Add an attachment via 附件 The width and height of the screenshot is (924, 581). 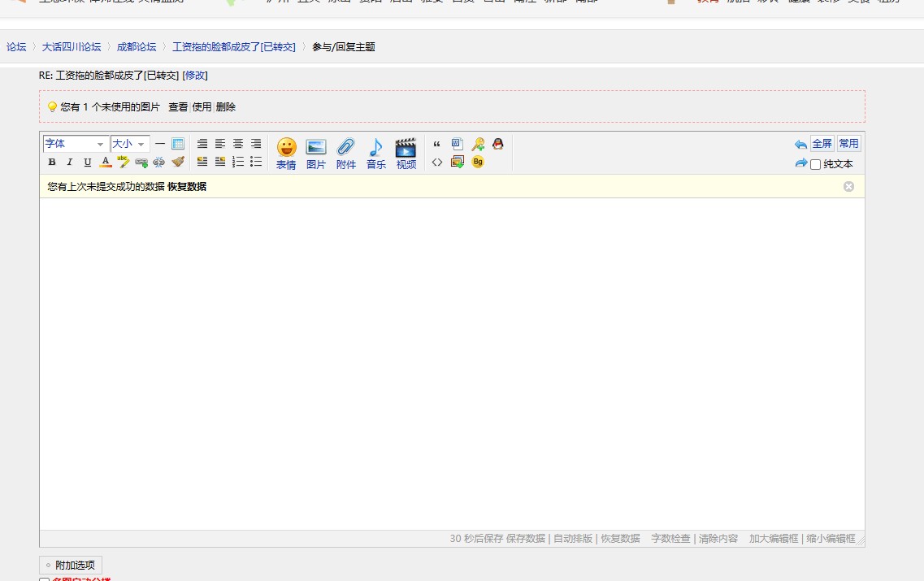(346, 154)
